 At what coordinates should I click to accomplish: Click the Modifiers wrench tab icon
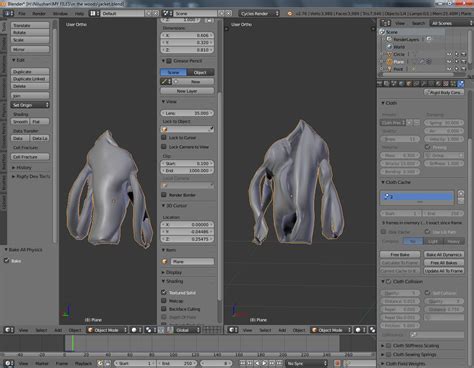point(424,84)
